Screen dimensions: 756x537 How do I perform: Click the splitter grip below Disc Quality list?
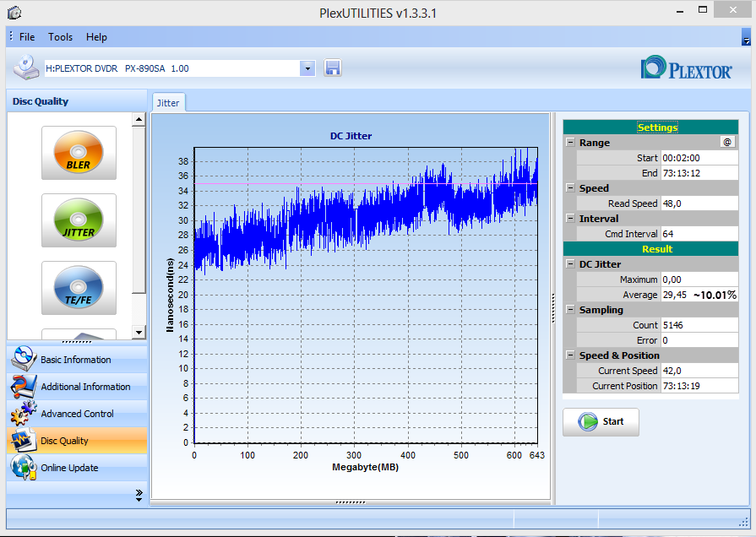click(x=77, y=342)
